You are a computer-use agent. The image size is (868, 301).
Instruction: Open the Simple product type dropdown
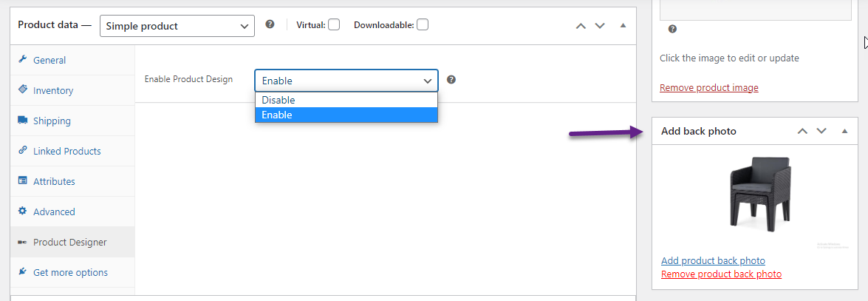177,25
